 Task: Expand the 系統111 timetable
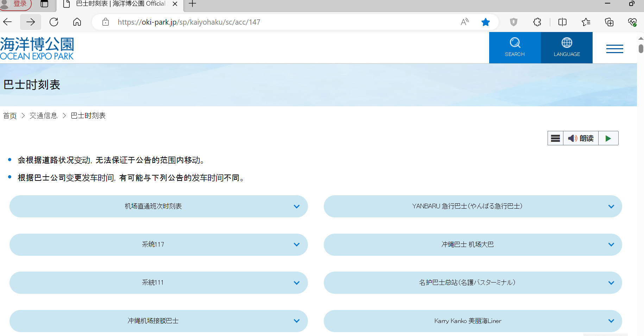(x=159, y=283)
